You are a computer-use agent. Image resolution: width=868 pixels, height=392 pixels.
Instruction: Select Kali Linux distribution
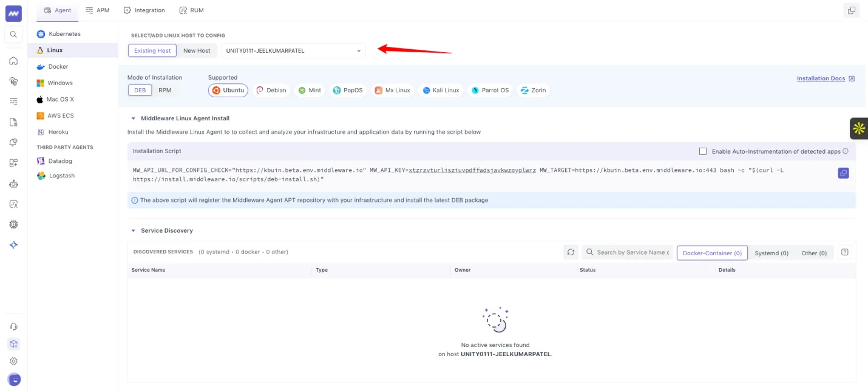click(441, 90)
